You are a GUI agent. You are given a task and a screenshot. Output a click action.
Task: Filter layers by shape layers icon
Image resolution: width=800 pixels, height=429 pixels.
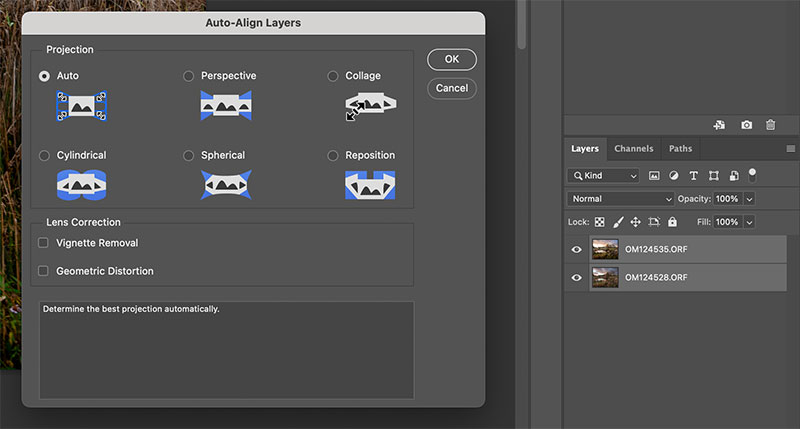coord(714,175)
